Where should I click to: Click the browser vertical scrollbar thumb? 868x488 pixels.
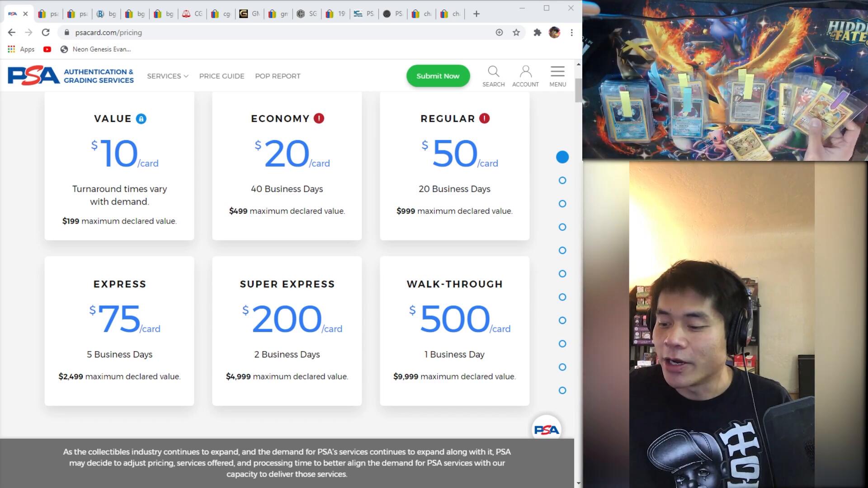(578, 90)
